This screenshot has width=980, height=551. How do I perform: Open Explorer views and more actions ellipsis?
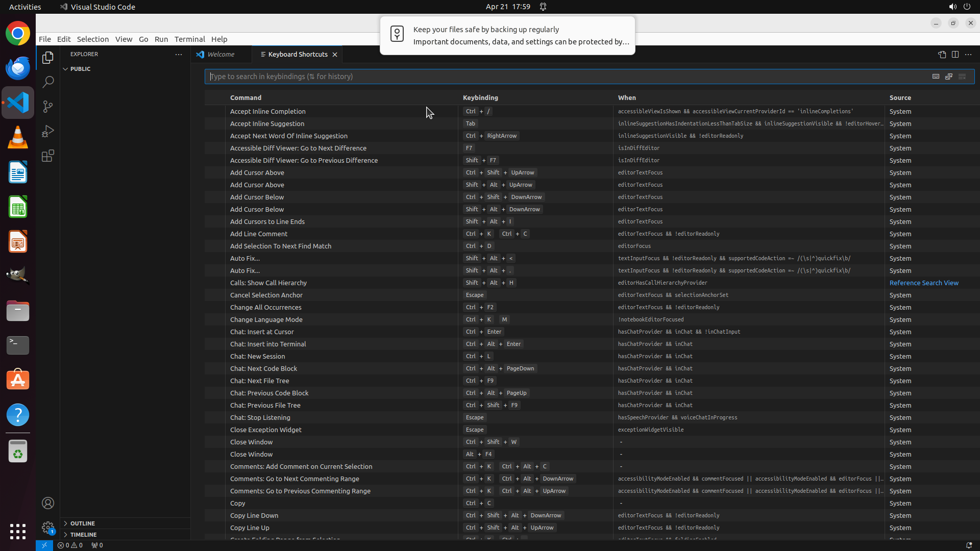coord(179,54)
